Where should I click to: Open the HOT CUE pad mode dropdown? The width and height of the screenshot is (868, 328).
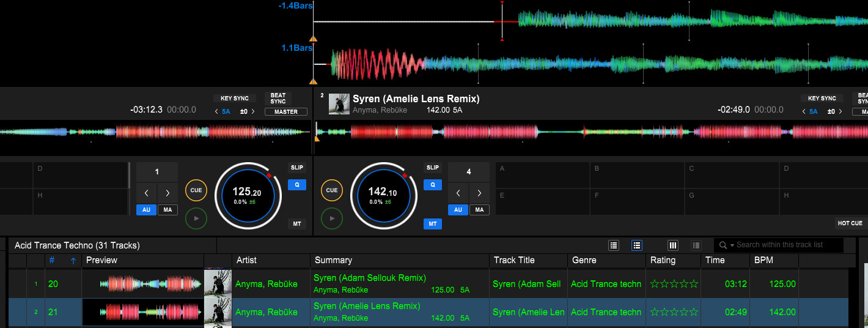850,223
